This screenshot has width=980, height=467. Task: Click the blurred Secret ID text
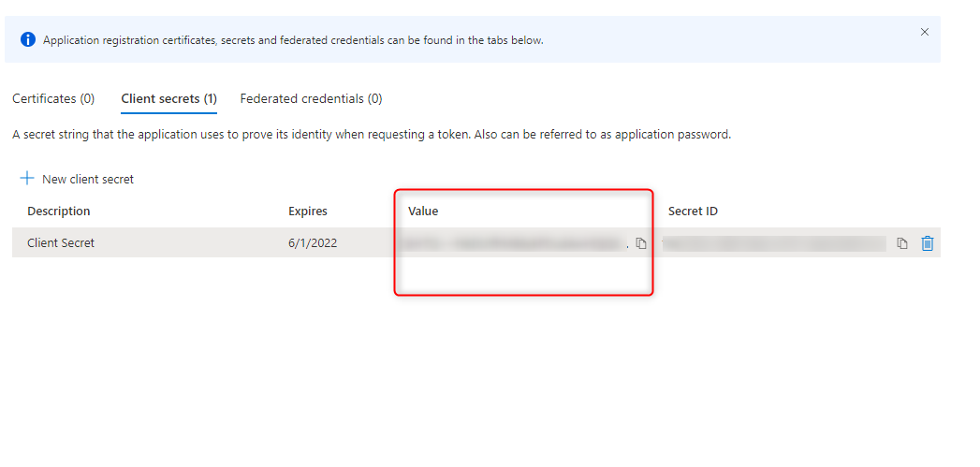tap(774, 243)
